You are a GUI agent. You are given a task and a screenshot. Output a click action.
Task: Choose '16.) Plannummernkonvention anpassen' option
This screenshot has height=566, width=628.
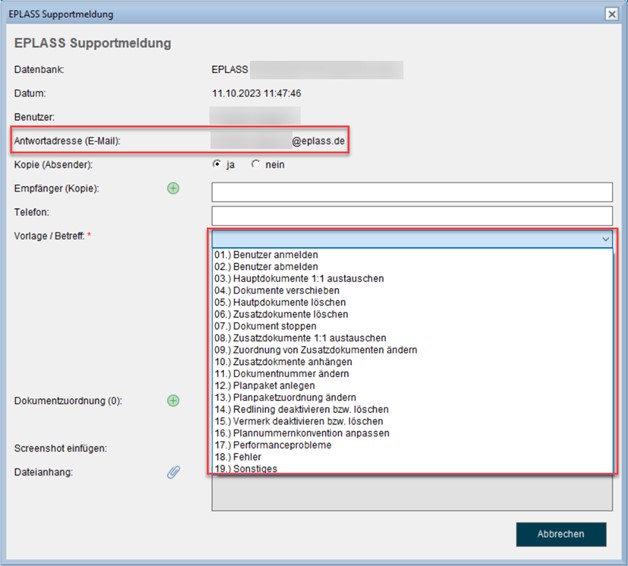[301, 433]
